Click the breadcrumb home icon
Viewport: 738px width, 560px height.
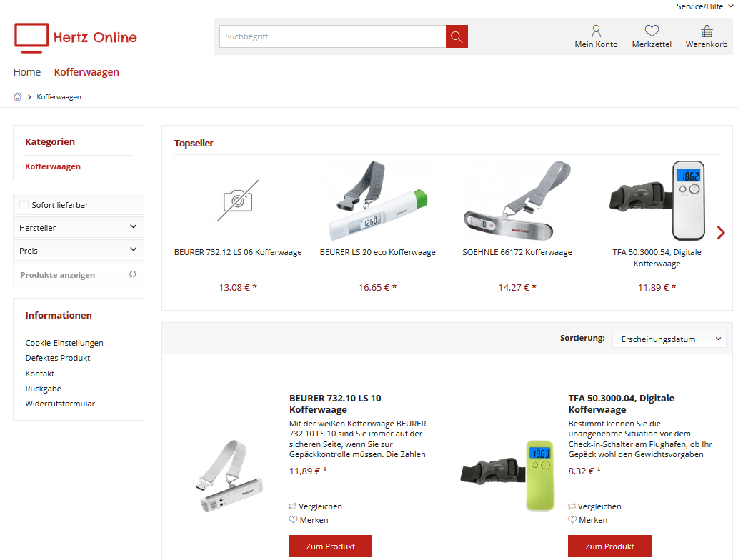[x=17, y=96]
